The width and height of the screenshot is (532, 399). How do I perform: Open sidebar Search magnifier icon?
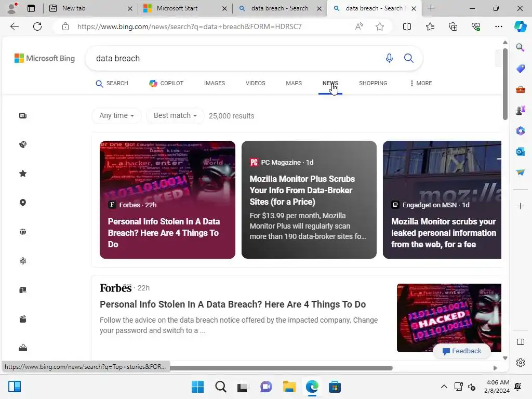click(520, 47)
